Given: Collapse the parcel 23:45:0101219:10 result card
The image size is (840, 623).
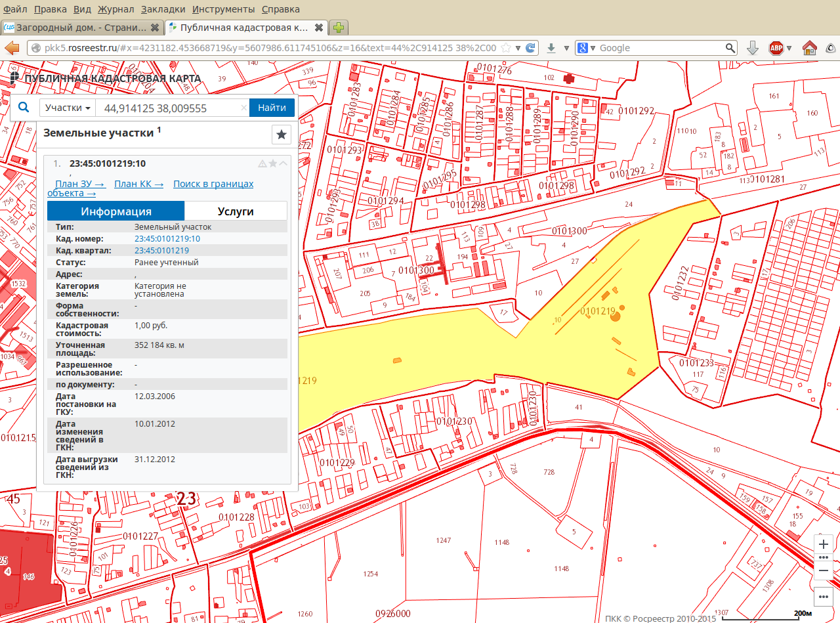Looking at the screenshot, I should pos(283,163).
